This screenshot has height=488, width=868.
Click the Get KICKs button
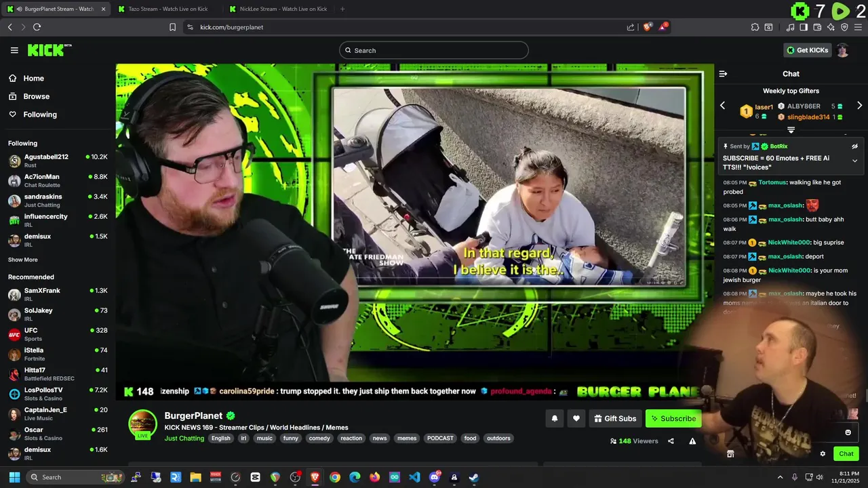tap(807, 50)
